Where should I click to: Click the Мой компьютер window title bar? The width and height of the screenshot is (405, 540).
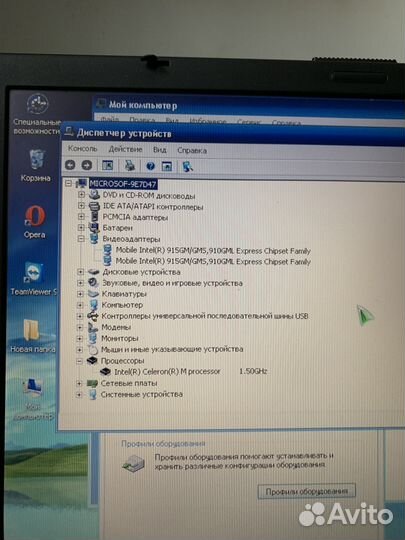pyautogui.click(x=248, y=105)
